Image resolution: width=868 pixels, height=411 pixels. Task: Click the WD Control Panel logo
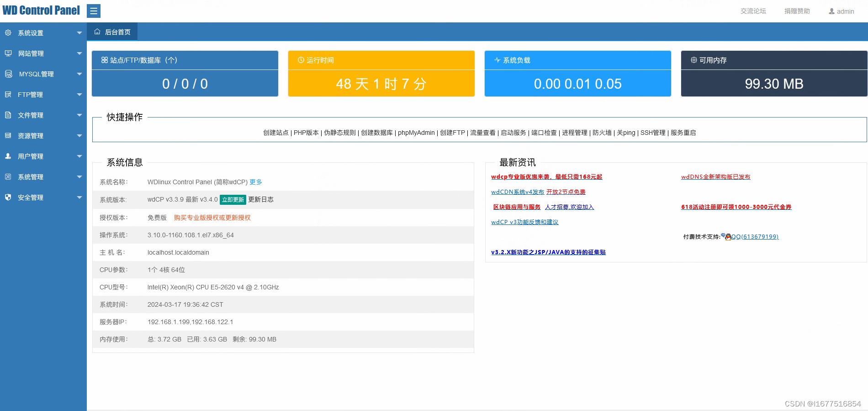point(41,11)
